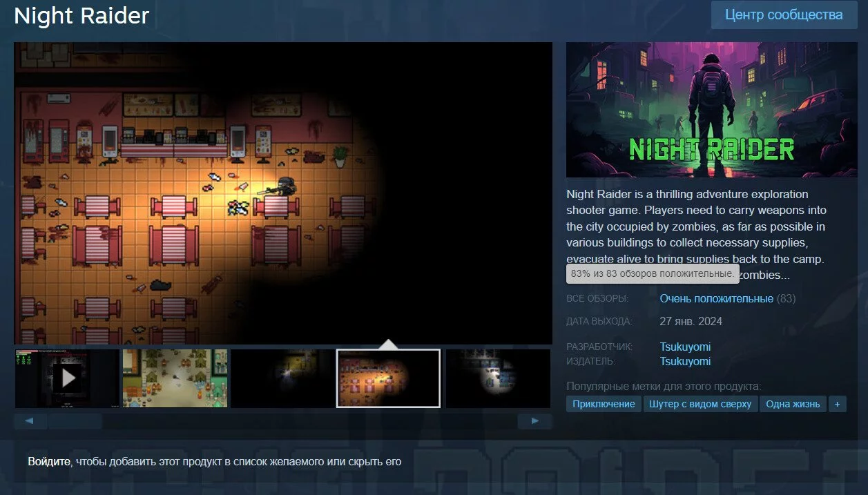Click the review count (83)
This screenshot has height=495, width=868.
786,299
